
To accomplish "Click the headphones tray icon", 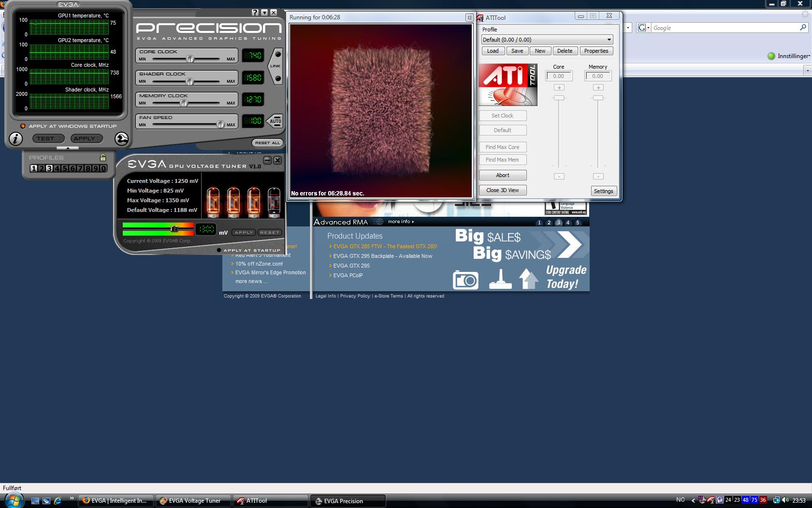I will (x=720, y=500).
